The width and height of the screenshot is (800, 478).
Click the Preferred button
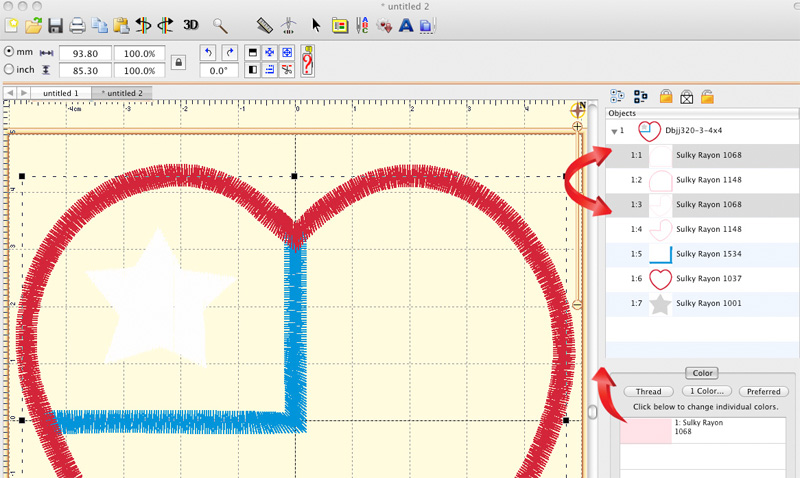pos(764,391)
